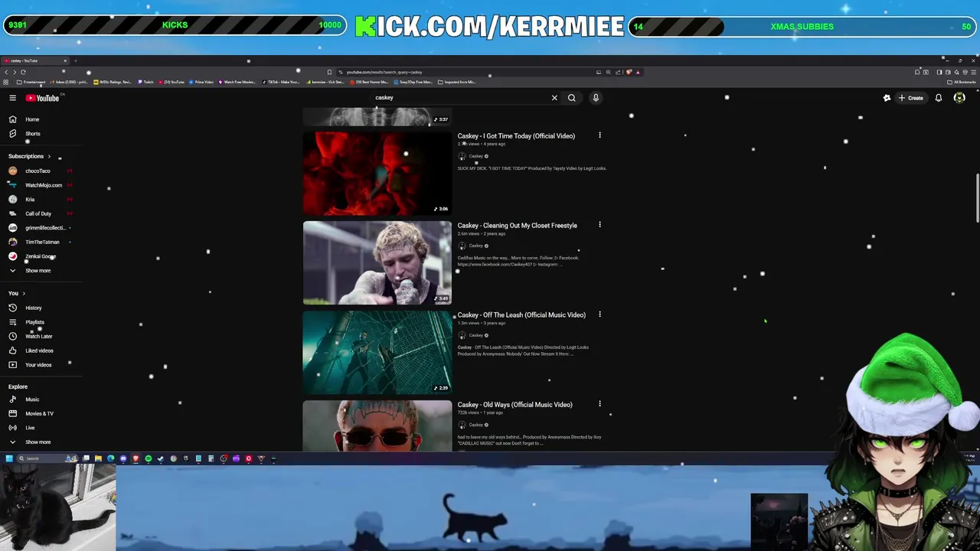The image size is (980, 551).
Task: Open Movies & TV under Explore
Action: [x=41, y=413]
